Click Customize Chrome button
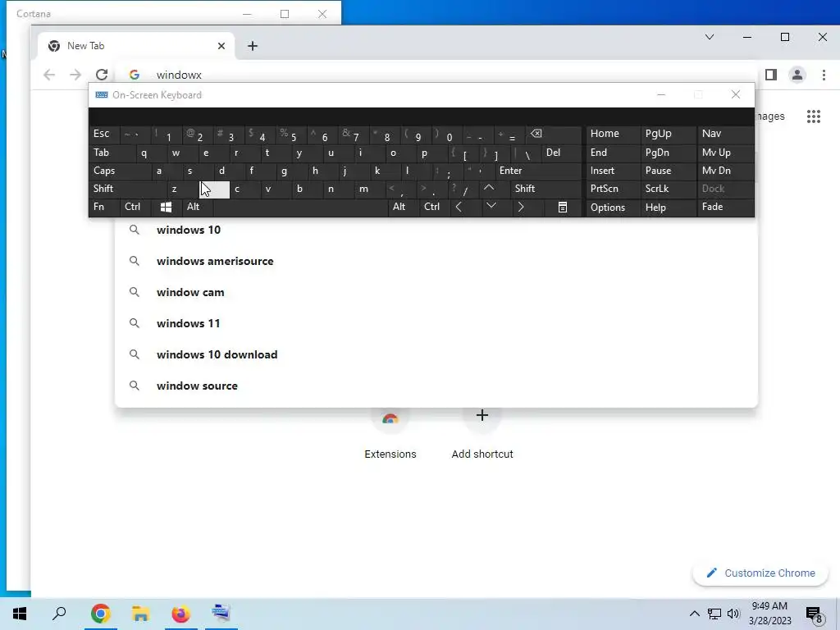 760,573
